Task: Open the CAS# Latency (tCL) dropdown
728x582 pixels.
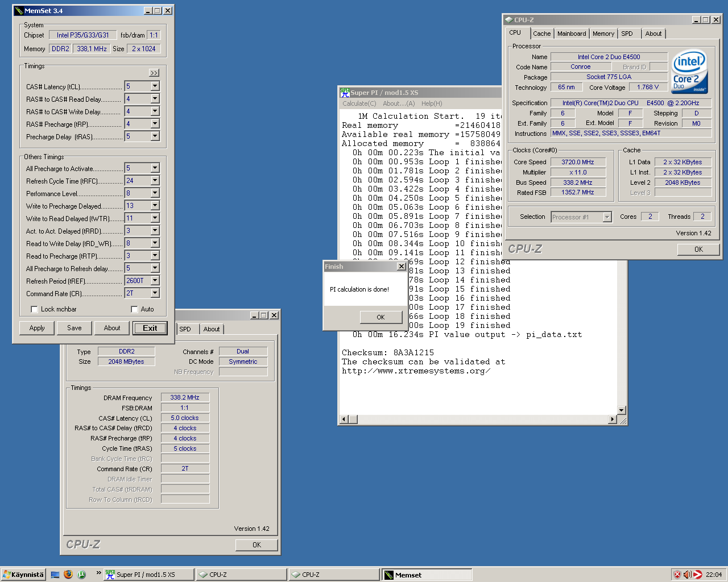Action: pyautogui.click(x=155, y=86)
